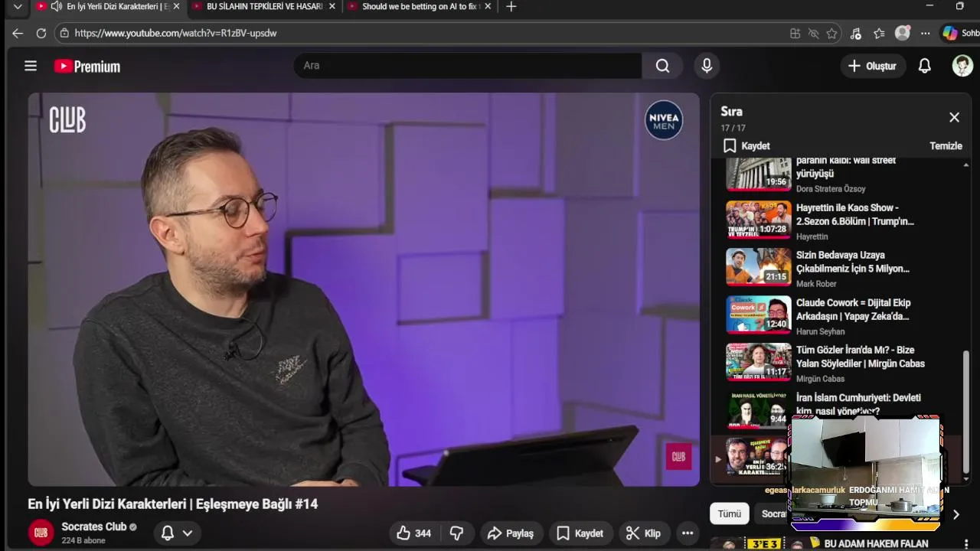
Task: Go back with browser back arrow
Action: point(18,34)
